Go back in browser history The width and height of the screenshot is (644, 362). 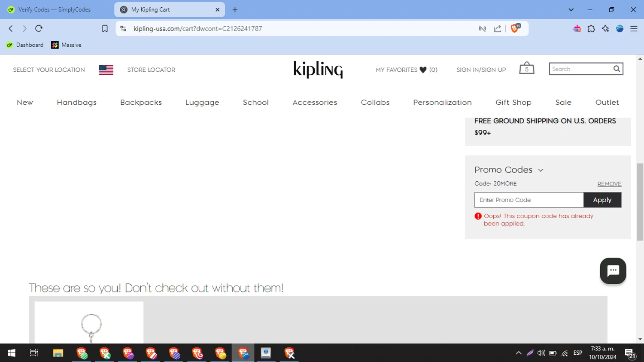[x=11, y=28]
